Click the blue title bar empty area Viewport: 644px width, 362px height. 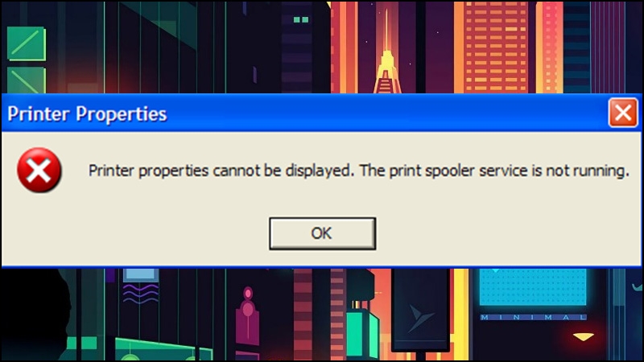[386, 113]
